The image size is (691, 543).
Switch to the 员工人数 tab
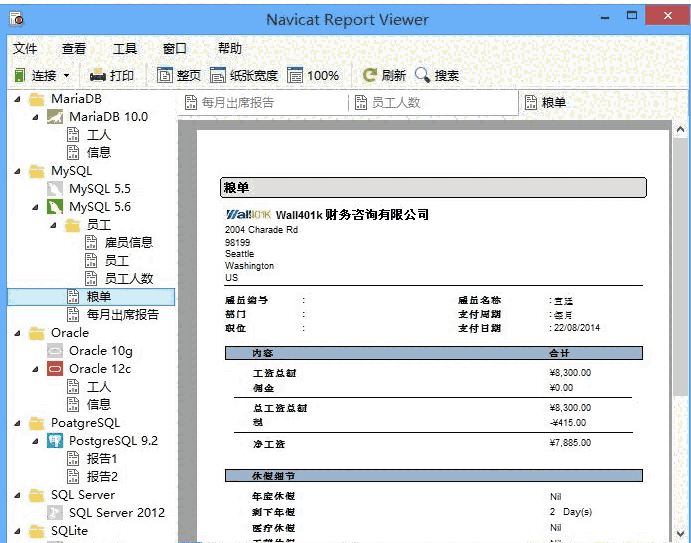(434, 103)
